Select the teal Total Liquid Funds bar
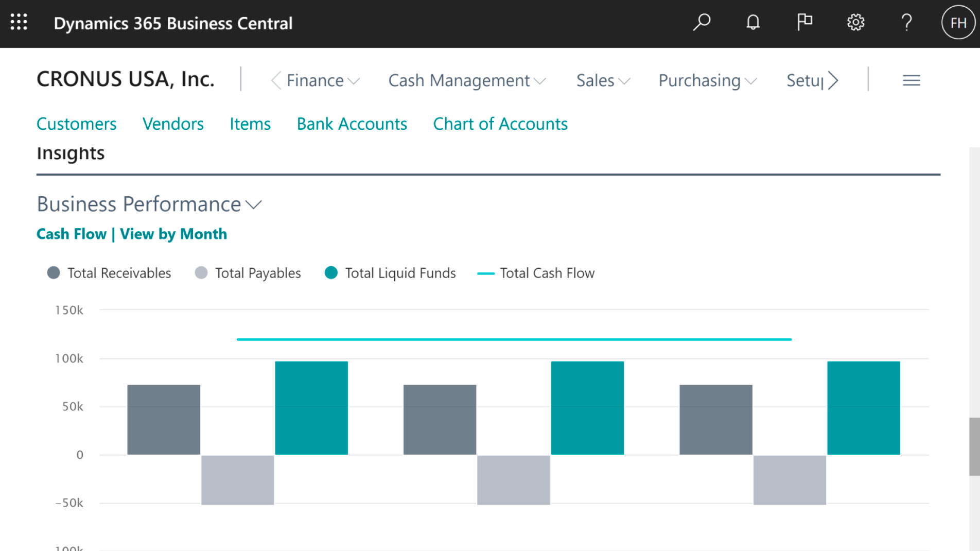The image size is (980, 551). 311,407
